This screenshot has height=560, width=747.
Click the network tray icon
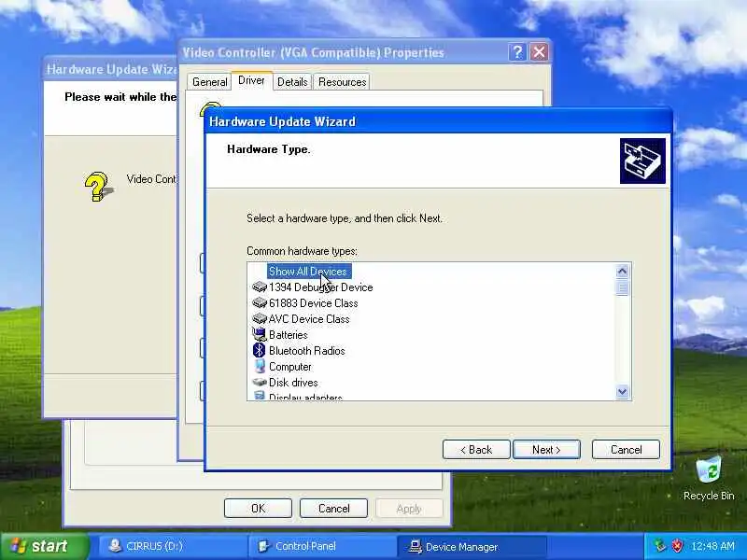(660, 546)
